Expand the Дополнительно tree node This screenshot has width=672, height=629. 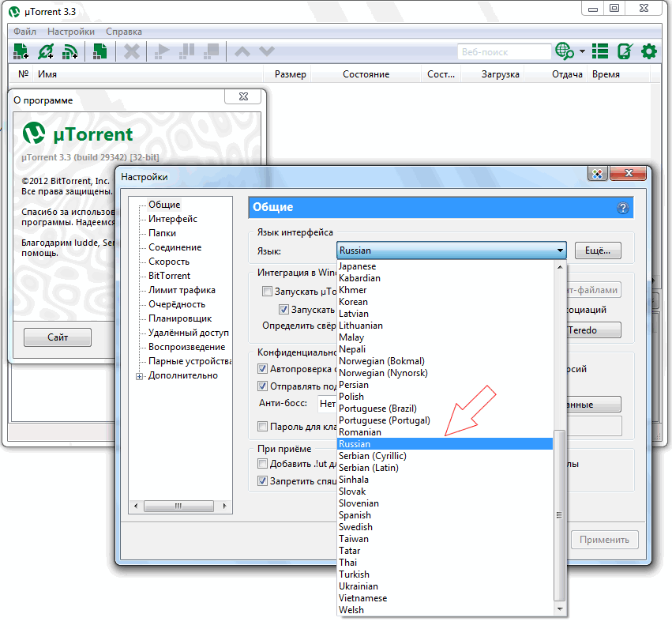(139, 376)
